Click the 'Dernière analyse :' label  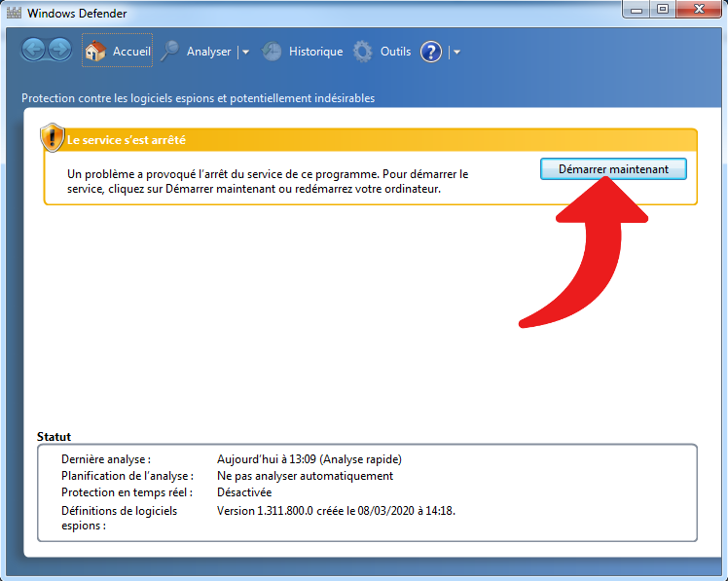tap(106, 459)
